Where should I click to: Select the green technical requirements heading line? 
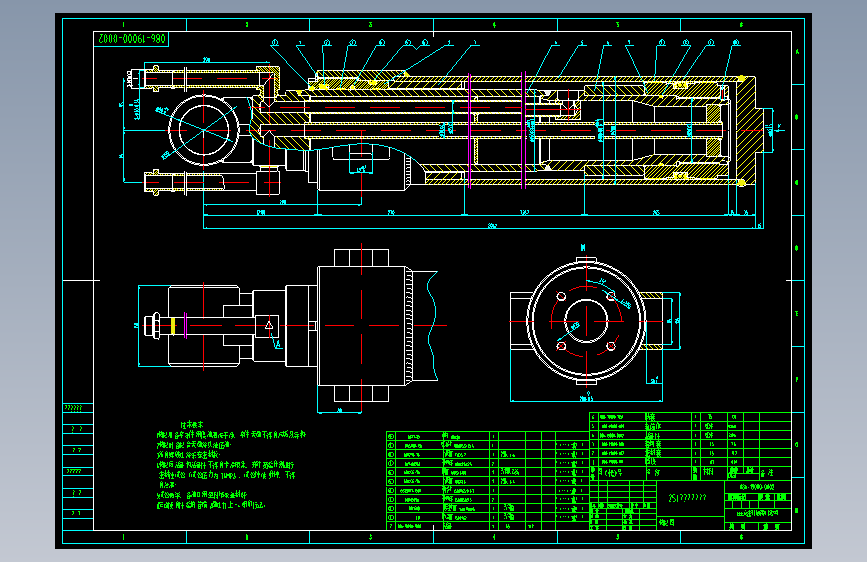click(x=191, y=424)
